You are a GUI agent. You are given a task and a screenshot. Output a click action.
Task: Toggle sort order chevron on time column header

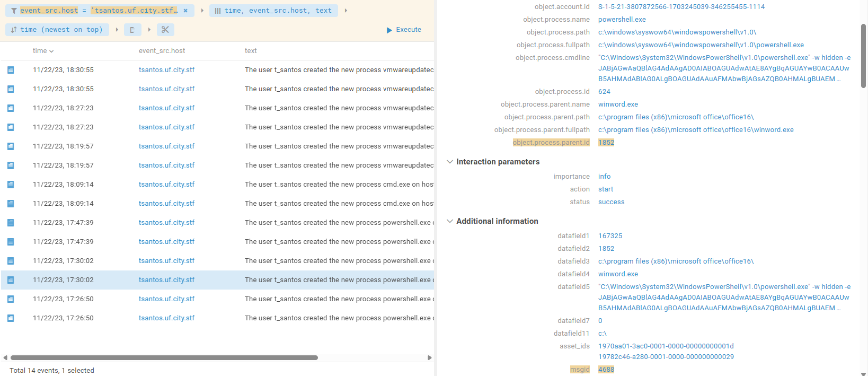(x=51, y=51)
